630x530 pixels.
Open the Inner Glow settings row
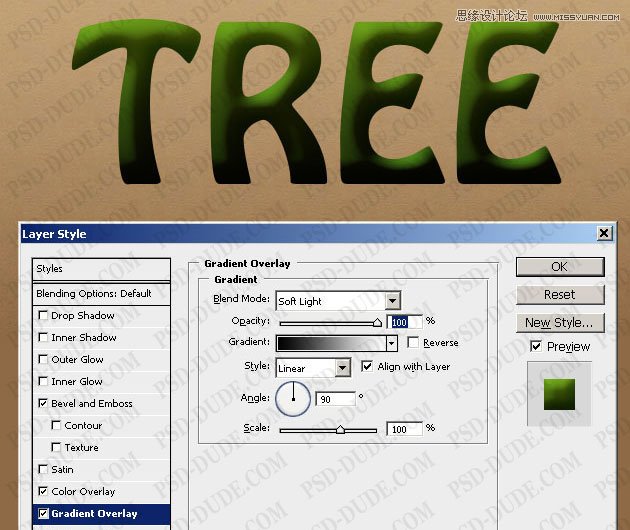point(101,381)
